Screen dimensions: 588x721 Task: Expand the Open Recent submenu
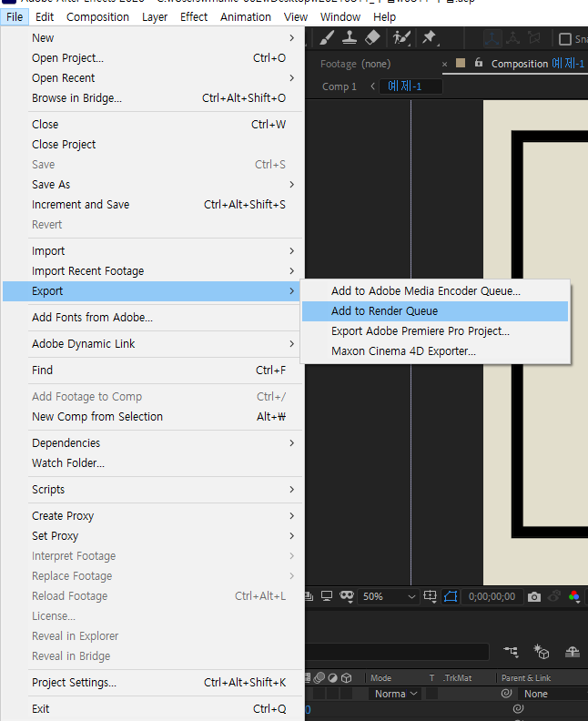[x=153, y=77]
